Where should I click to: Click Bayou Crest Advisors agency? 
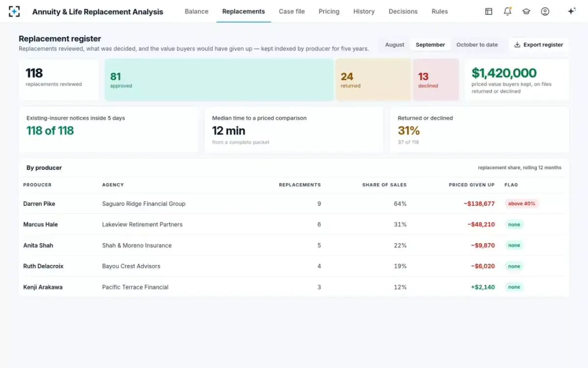131,266
